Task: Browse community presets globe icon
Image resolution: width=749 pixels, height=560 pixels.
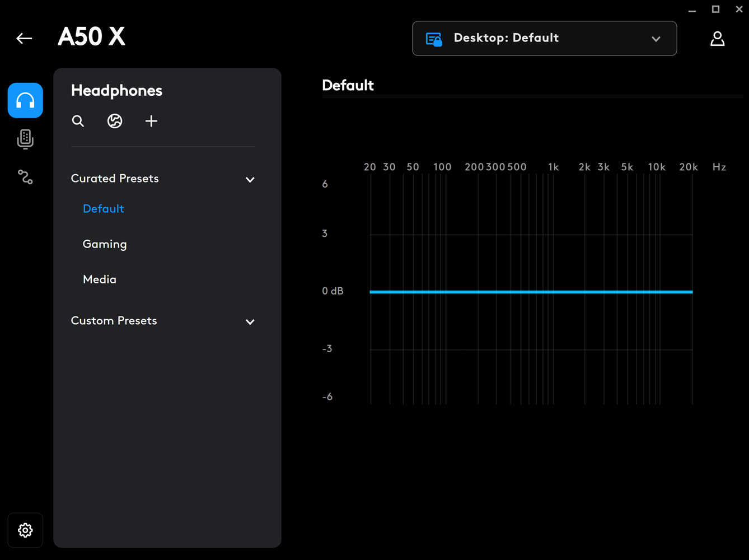Action: [115, 121]
